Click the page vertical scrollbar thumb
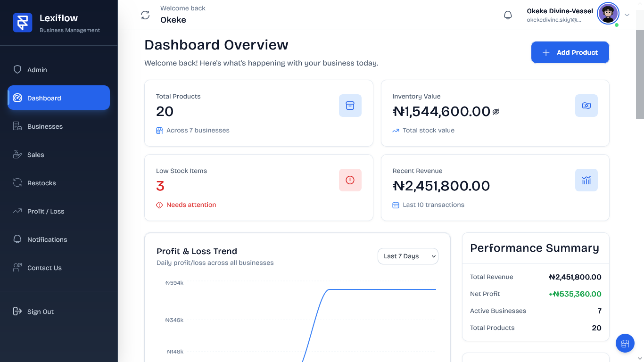This screenshot has height=362, width=644. [x=640, y=64]
